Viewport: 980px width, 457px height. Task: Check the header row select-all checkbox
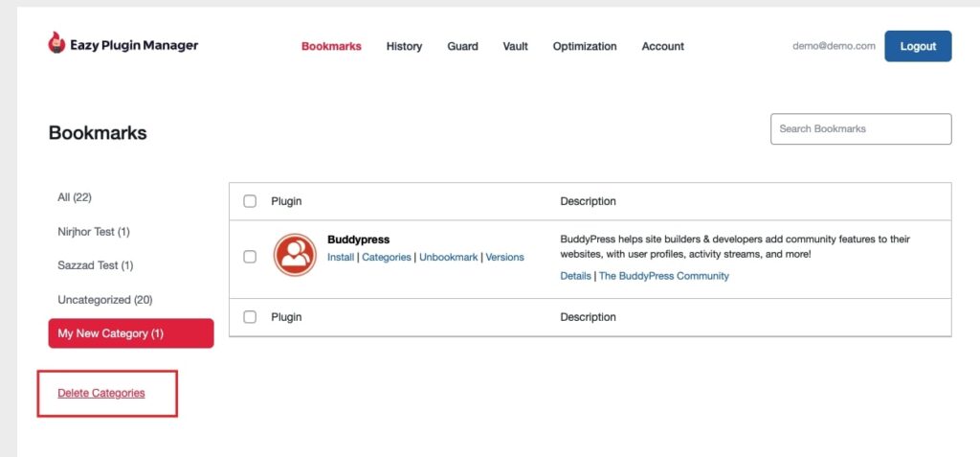tap(250, 201)
